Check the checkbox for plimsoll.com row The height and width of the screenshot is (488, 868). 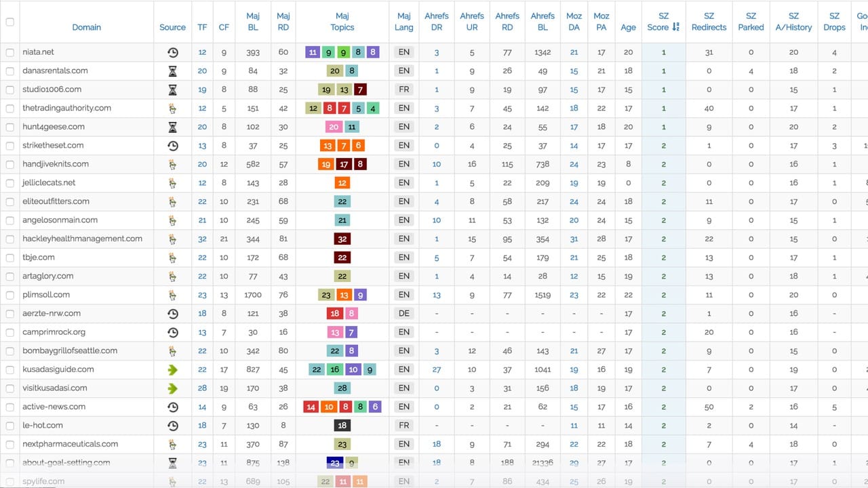pyautogui.click(x=10, y=294)
